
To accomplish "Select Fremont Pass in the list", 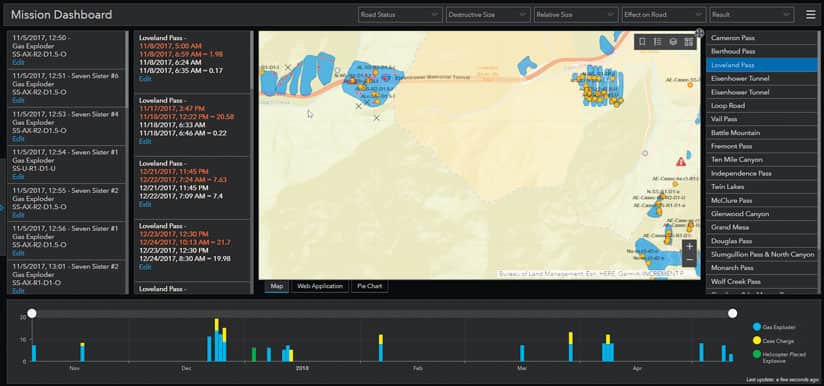I will tap(761, 146).
